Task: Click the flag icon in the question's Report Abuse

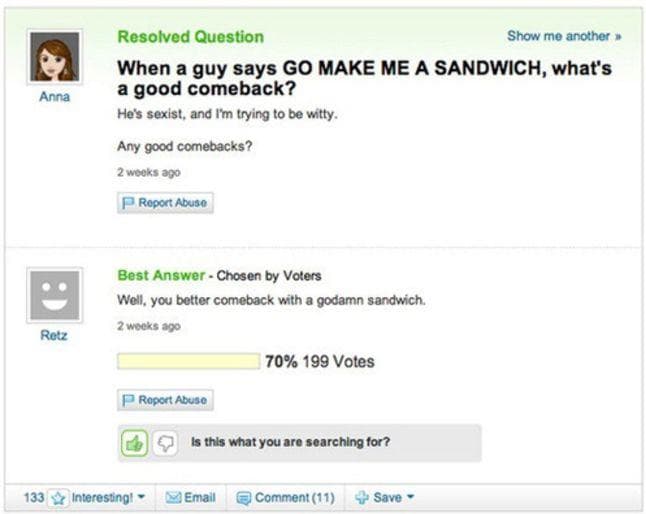Action: point(128,202)
